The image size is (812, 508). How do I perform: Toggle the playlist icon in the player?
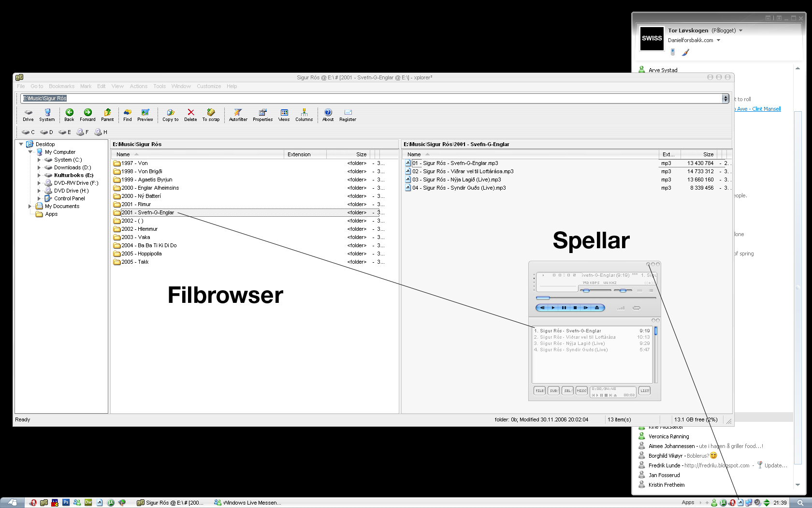coord(651,290)
